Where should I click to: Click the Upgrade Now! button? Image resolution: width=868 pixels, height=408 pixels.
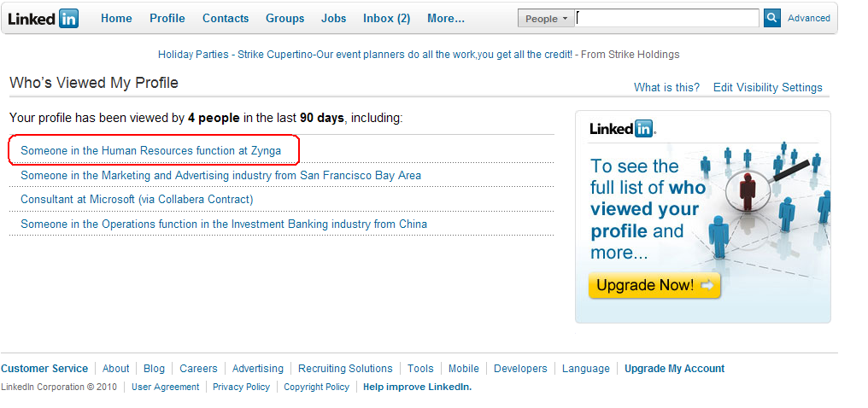[x=654, y=285]
